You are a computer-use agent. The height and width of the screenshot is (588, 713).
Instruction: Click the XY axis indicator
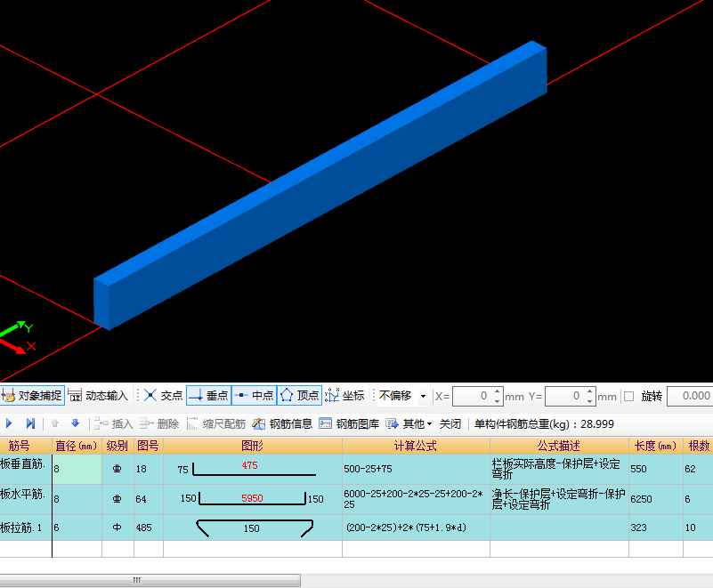point(18,337)
